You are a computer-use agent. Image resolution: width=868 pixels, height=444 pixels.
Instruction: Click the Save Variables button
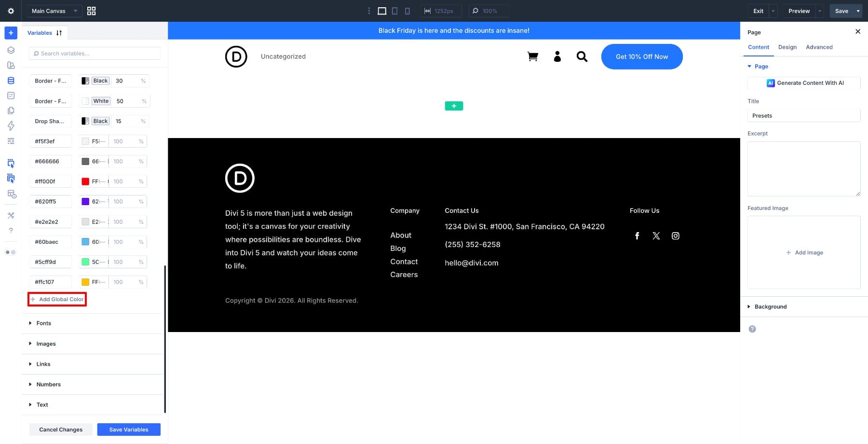129,430
